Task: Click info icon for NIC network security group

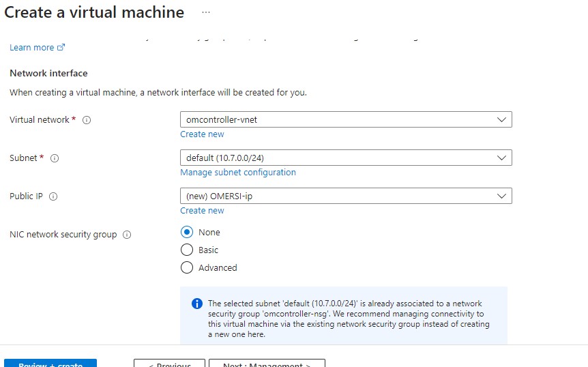Action: click(x=127, y=235)
